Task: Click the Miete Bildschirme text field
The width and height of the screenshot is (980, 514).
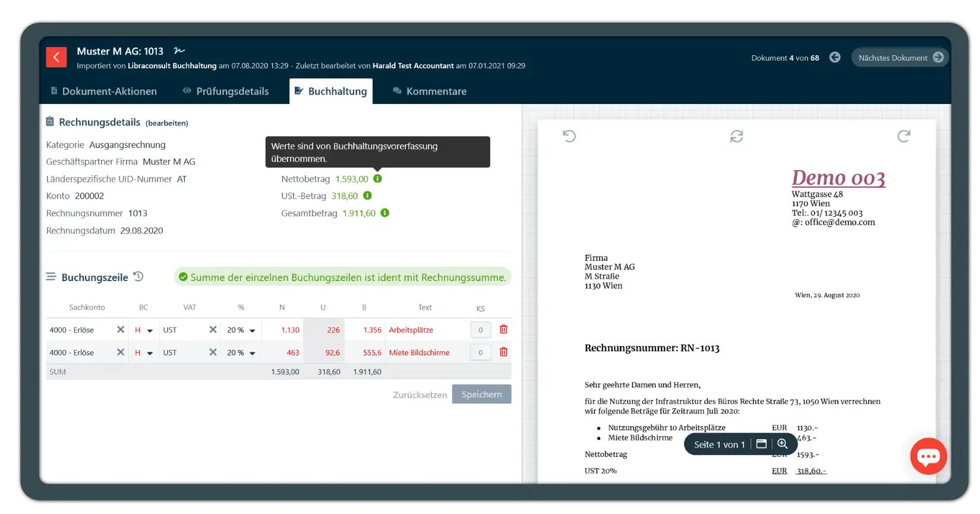Action: point(427,352)
